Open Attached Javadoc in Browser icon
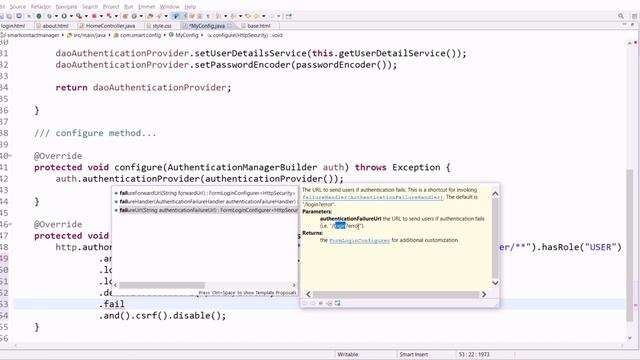640x360 pixels. coord(338,303)
